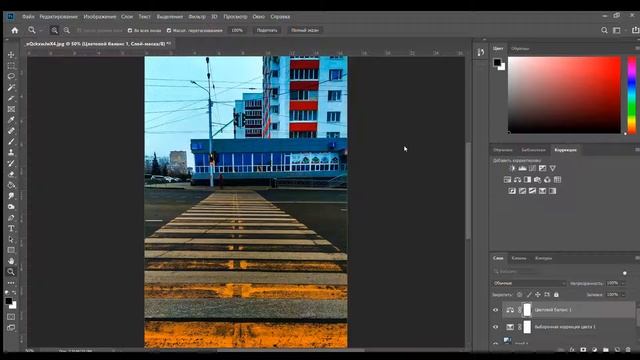Image resolution: width=640 pixels, height=360 pixels.
Task: Select the 'Цветовой баланс 1' layer mask thumbnail
Action: 527,310
